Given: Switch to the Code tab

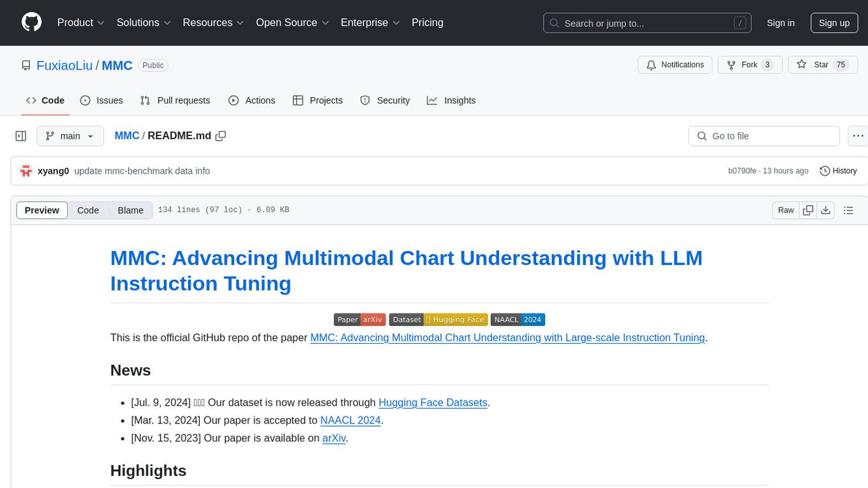Looking at the screenshot, I should click(45, 100).
